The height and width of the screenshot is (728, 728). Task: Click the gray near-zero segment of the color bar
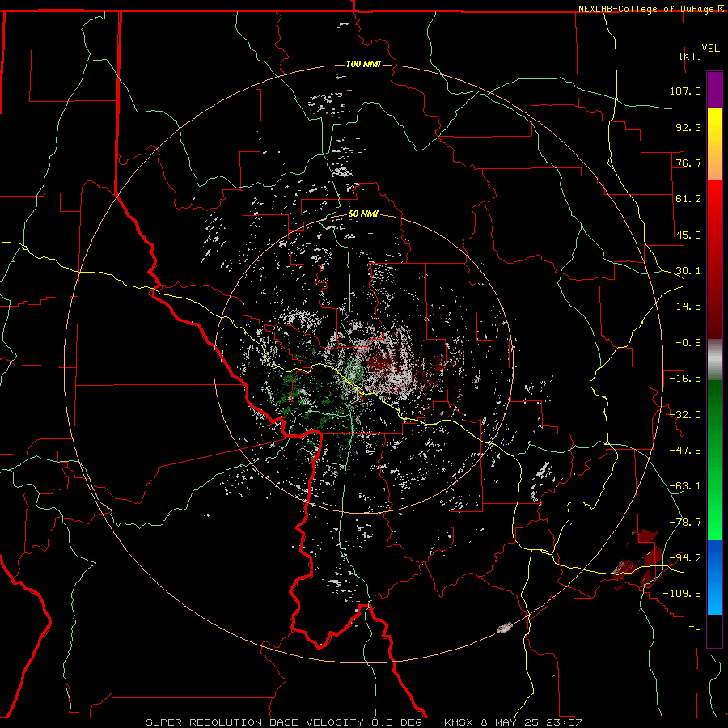714,360
